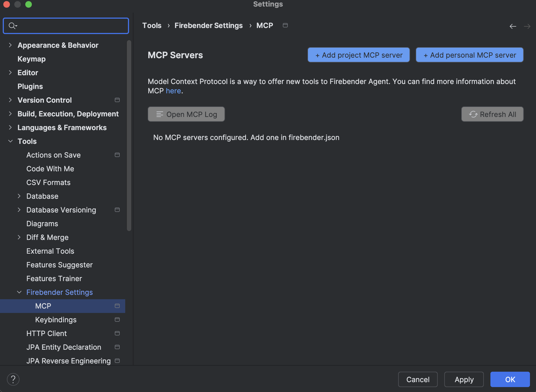The width and height of the screenshot is (536, 392).
Task: Select Features Suggester item
Action: (60, 265)
